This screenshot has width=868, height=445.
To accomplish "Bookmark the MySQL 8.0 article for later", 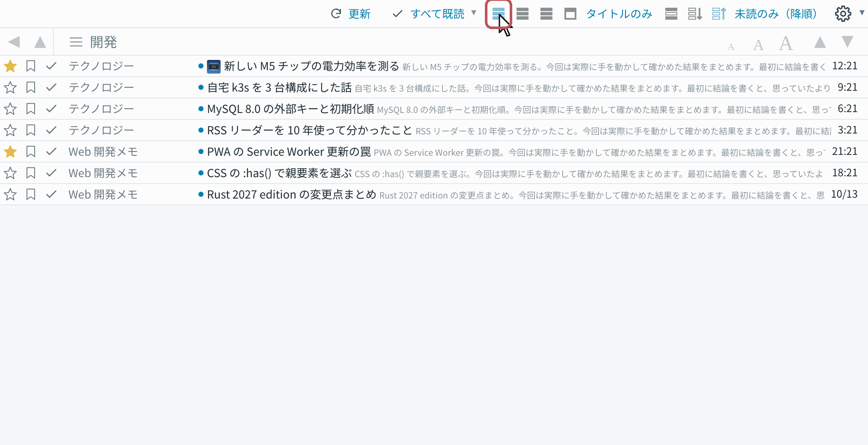I will tap(31, 109).
